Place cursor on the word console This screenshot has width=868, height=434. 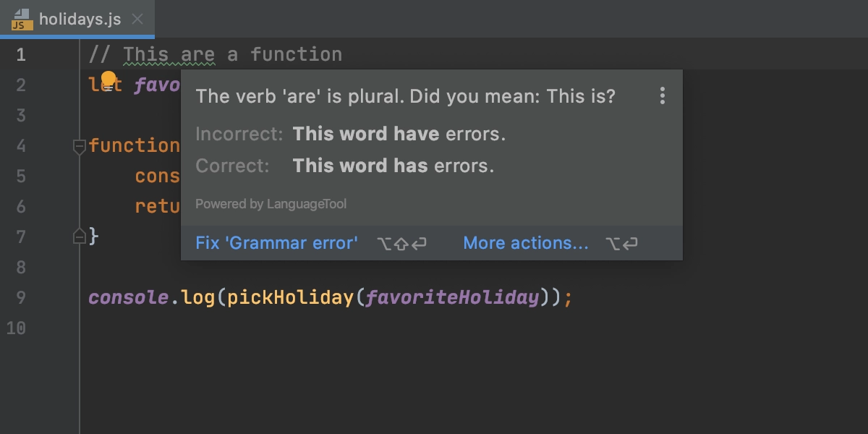[129, 297]
